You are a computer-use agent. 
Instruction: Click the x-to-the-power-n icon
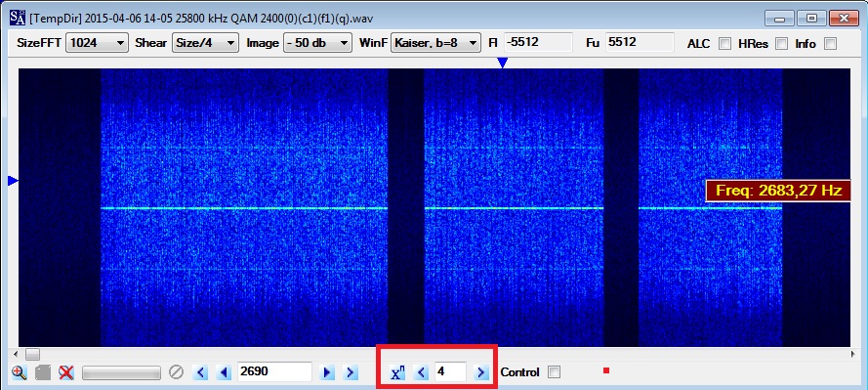tap(397, 372)
